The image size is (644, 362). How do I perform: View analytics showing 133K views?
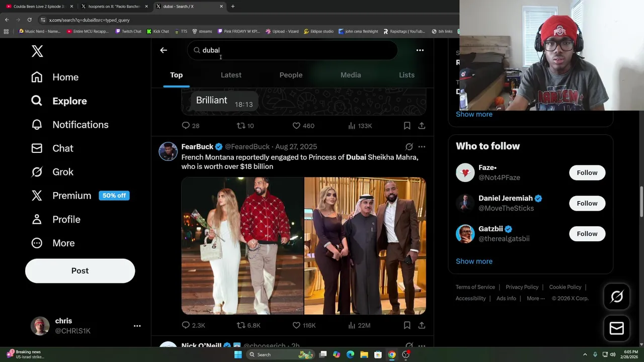pyautogui.click(x=360, y=126)
